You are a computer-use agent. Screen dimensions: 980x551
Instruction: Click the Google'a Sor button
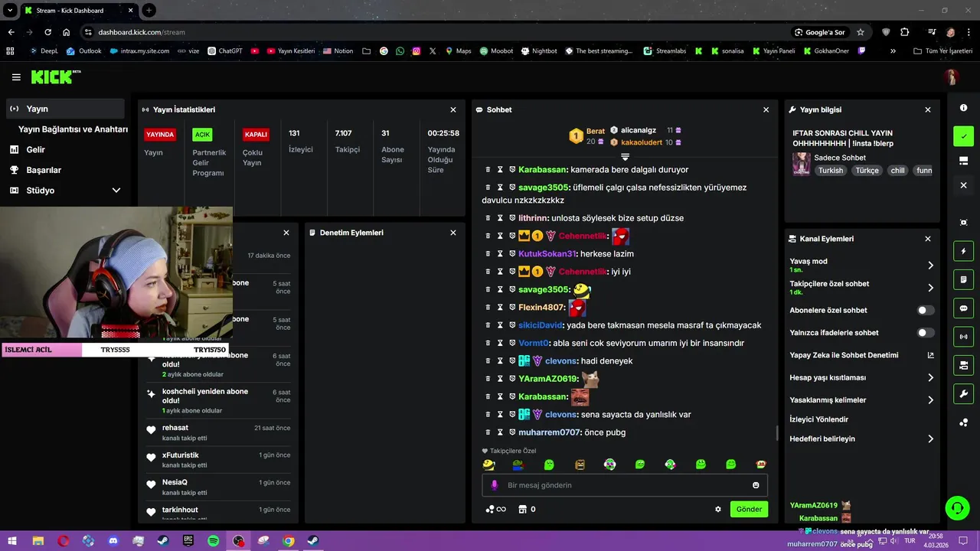point(820,32)
